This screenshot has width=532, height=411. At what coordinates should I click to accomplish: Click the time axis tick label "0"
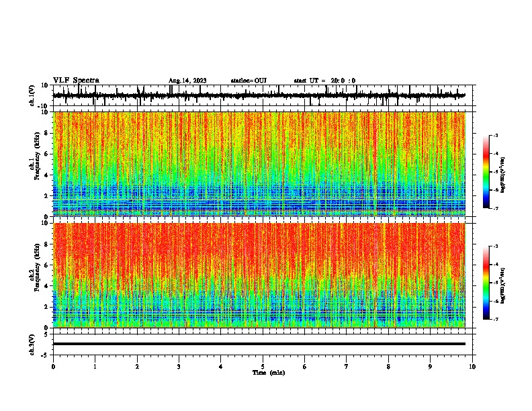coord(53,367)
